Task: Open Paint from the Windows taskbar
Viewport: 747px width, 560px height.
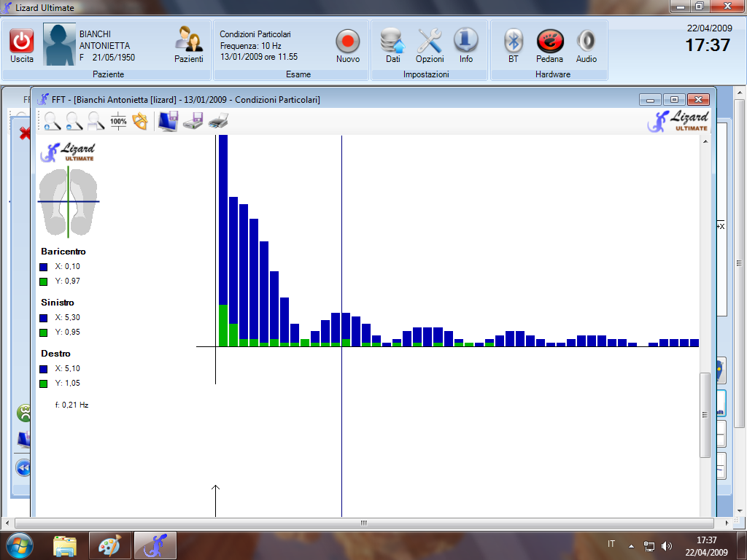Action: click(x=110, y=545)
